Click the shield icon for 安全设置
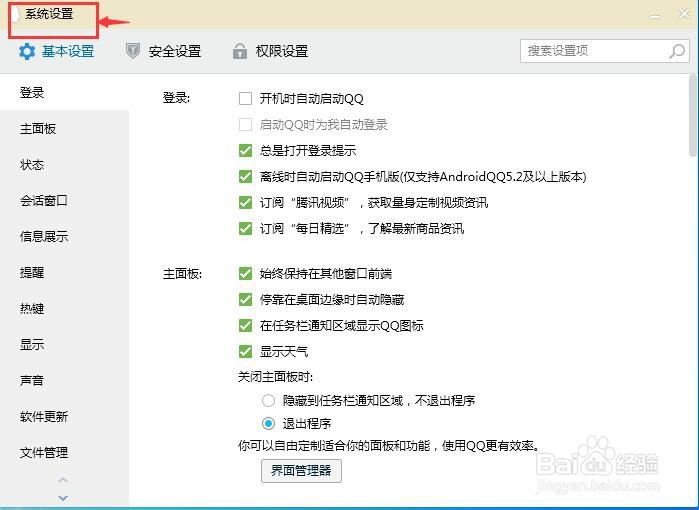The image size is (699, 510). coord(132,51)
